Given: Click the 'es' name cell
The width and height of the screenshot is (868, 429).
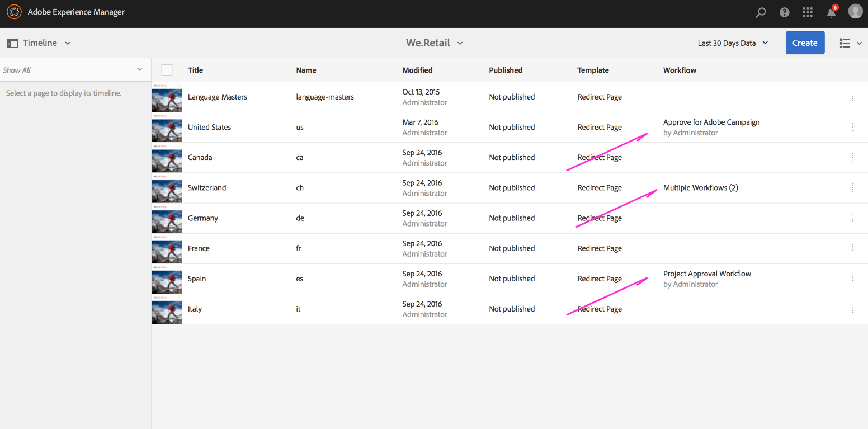Looking at the screenshot, I should (x=300, y=279).
